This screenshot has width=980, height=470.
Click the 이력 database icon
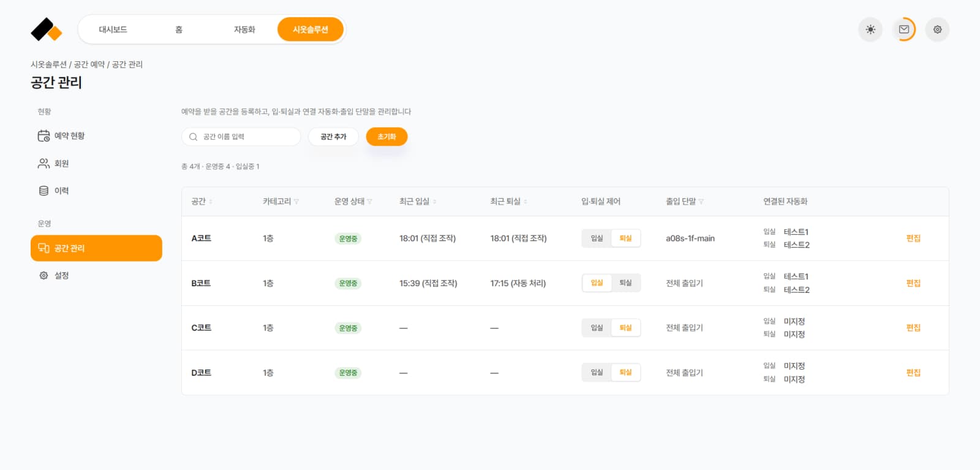pos(43,191)
